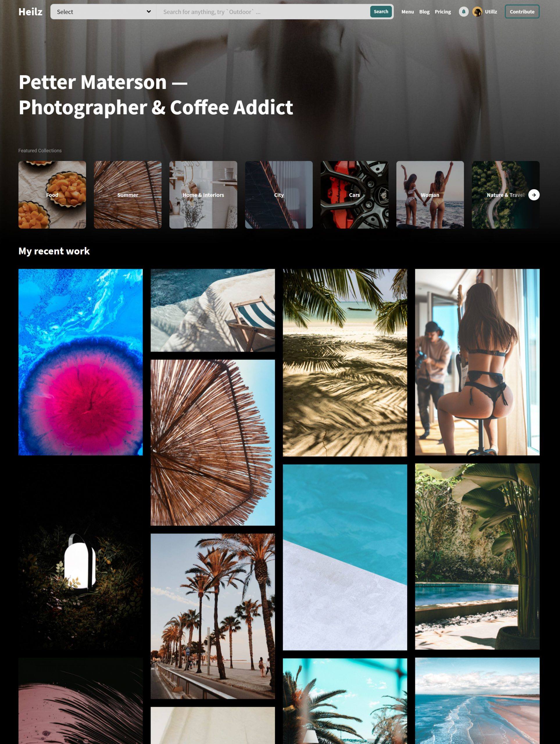This screenshot has height=744, width=560.
Task: Click the notification bell icon
Action: coord(464,12)
